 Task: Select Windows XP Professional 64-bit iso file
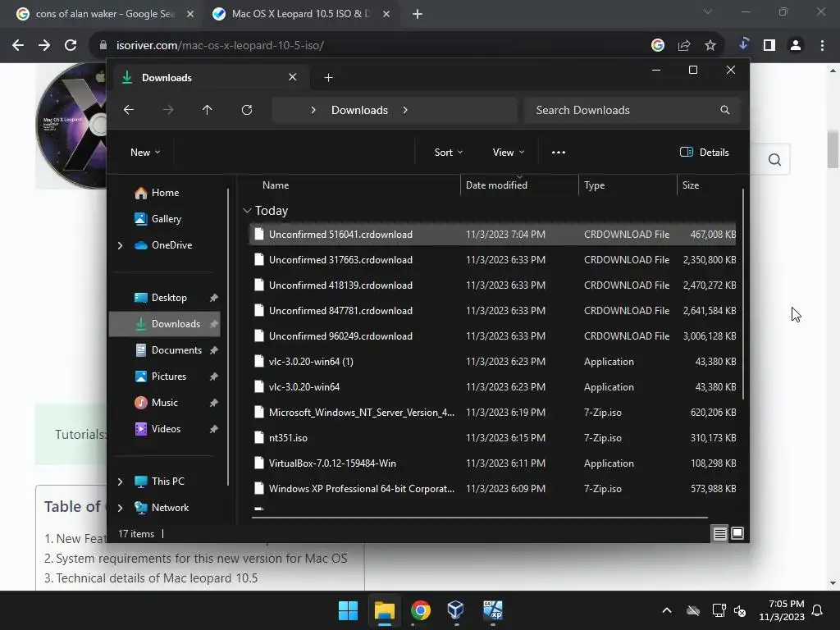pos(492,489)
